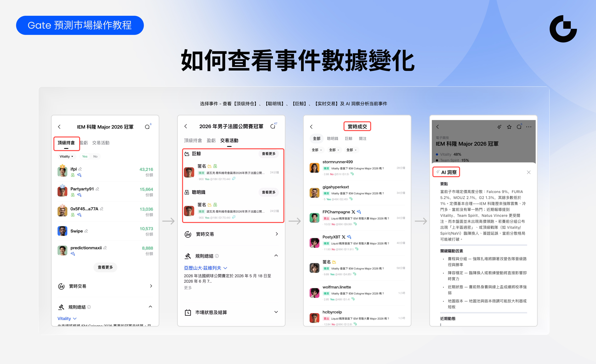Select the 巨鯨 tab under 實時成交

point(349,139)
